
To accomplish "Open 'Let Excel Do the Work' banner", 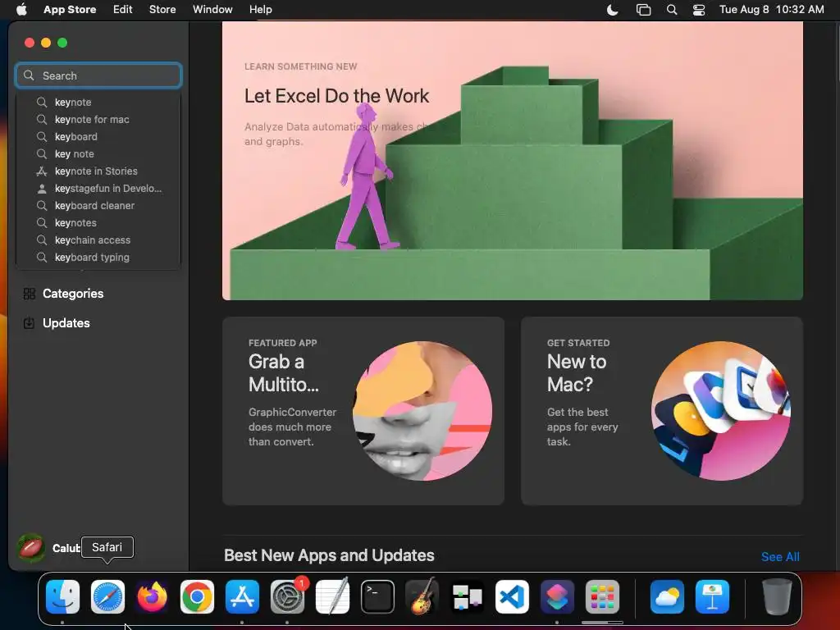I will point(512,161).
